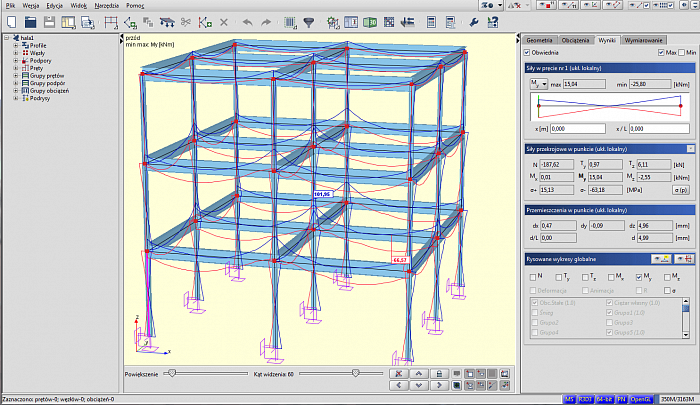This screenshot has width=700, height=405.
Task: Open the My force type dropdown
Action: tap(537, 85)
